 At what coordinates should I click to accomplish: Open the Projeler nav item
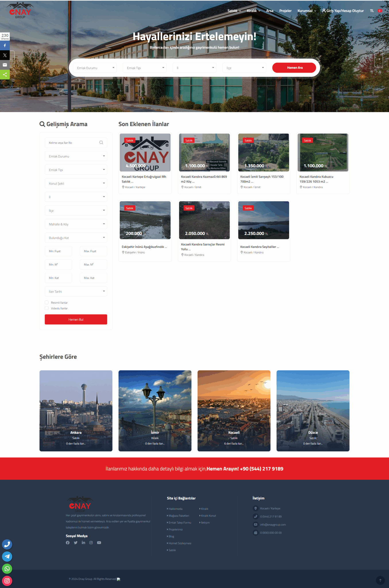(x=285, y=11)
